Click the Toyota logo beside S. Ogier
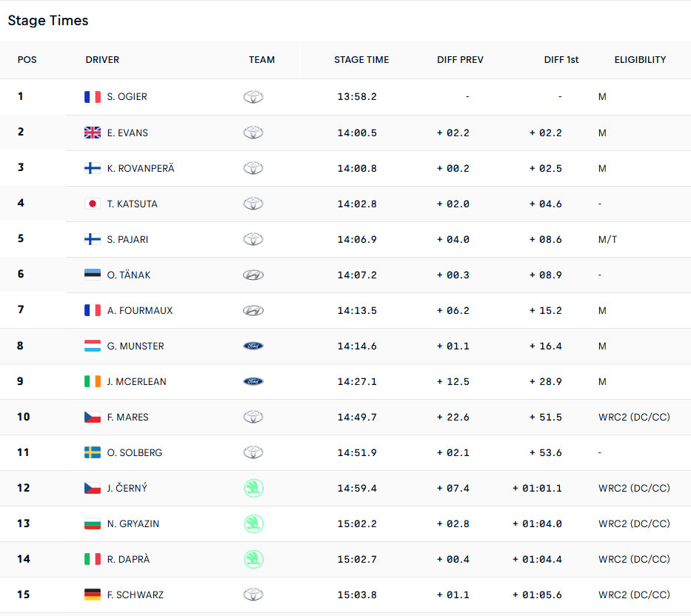 [x=253, y=96]
